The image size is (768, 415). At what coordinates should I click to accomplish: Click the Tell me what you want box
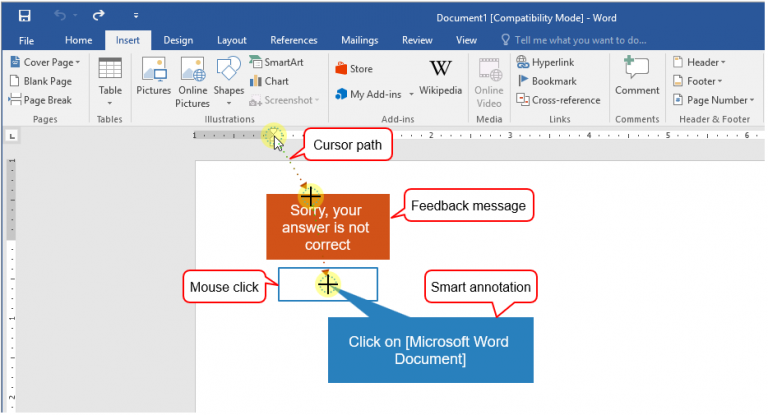click(x=574, y=40)
